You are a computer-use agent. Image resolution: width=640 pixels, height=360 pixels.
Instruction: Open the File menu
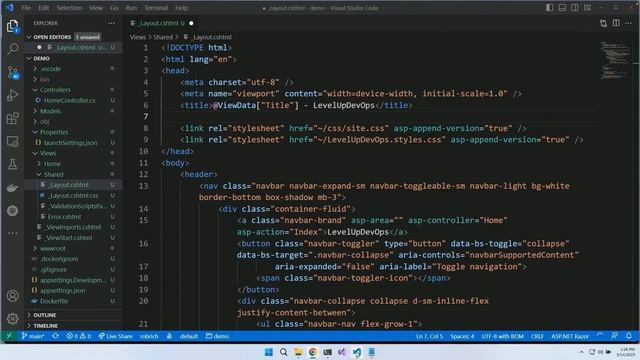[x=26, y=8]
